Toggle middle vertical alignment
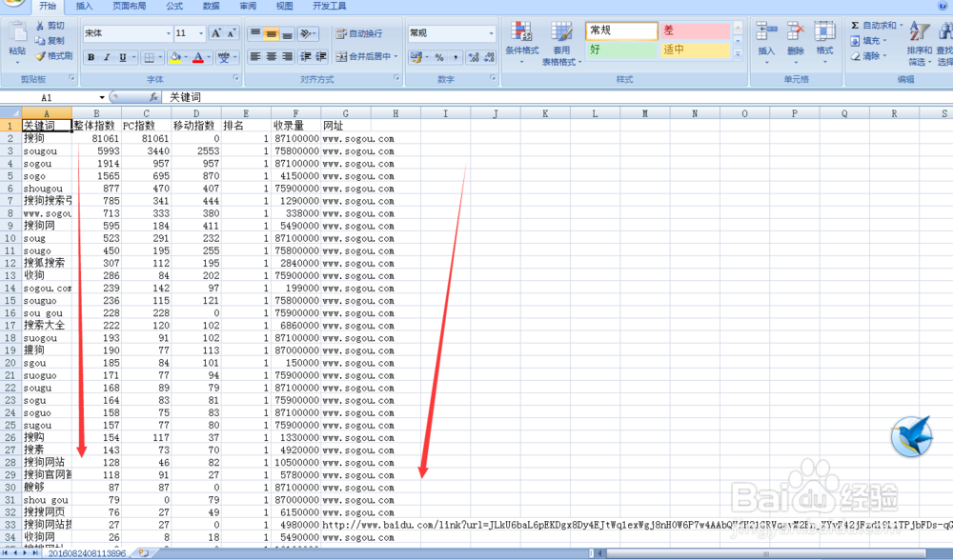This screenshot has height=560, width=953. click(271, 33)
